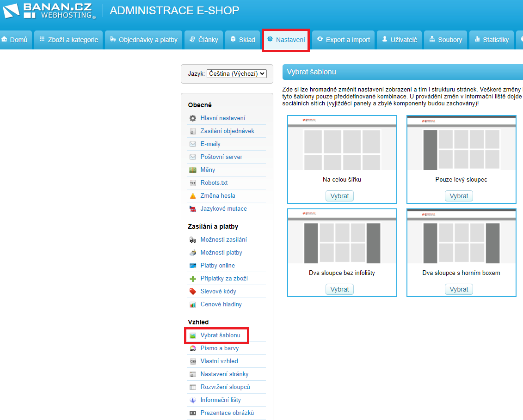Open the Rozvržení sloupců link
The width and height of the screenshot is (523, 420).
pyautogui.click(x=225, y=387)
